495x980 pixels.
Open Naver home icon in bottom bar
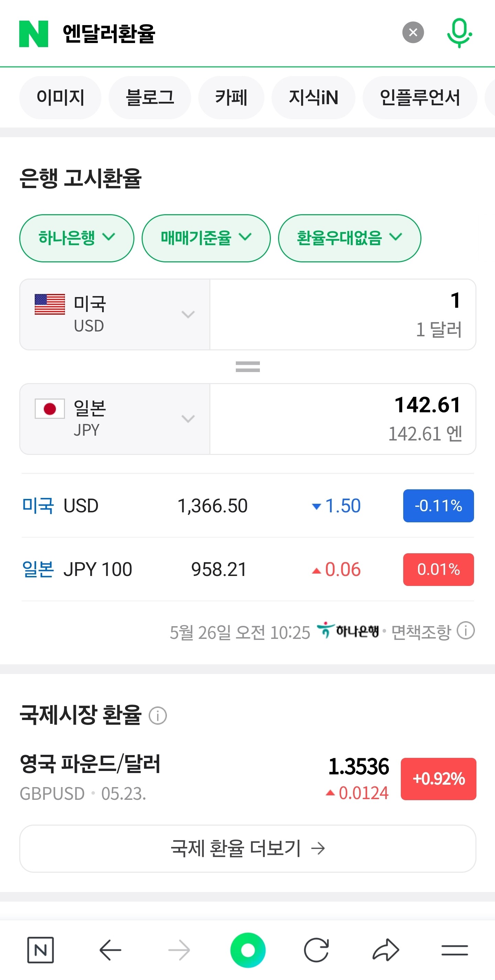tap(40, 950)
